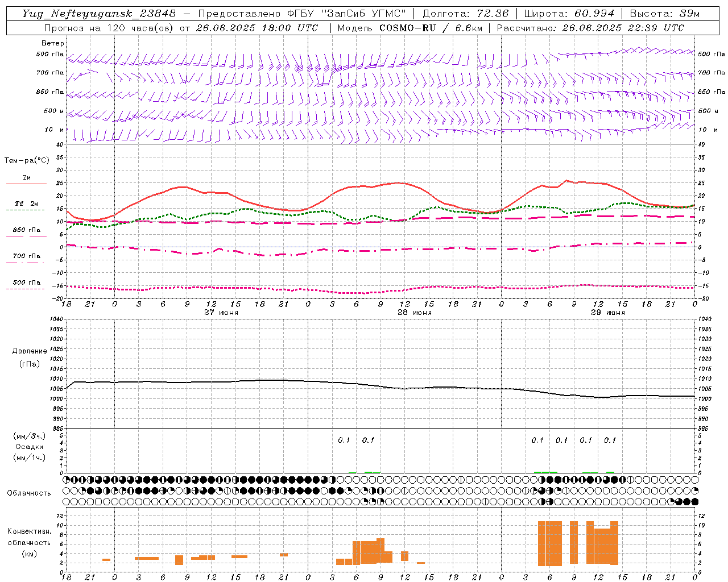
Task: Click the '(км)' unit under convective cloudiness
Action: pyautogui.click(x=30, y=554)
